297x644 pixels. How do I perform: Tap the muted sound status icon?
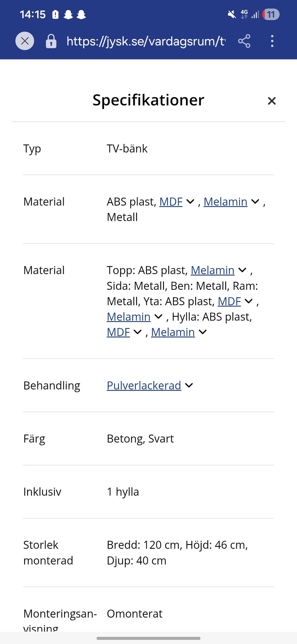pos(231,14)
